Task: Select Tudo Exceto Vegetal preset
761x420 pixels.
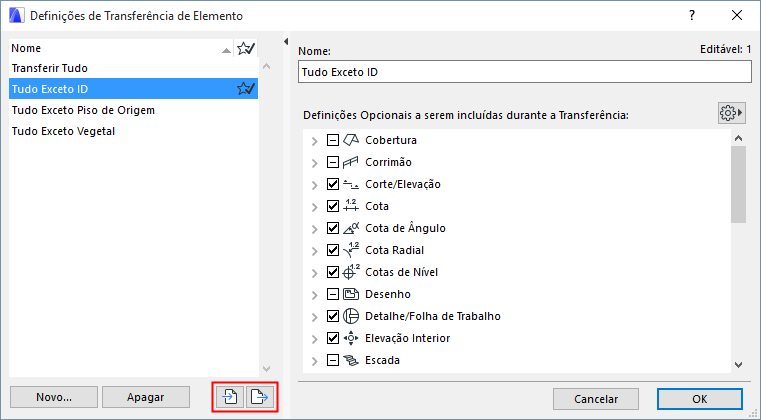Action: 62,131
